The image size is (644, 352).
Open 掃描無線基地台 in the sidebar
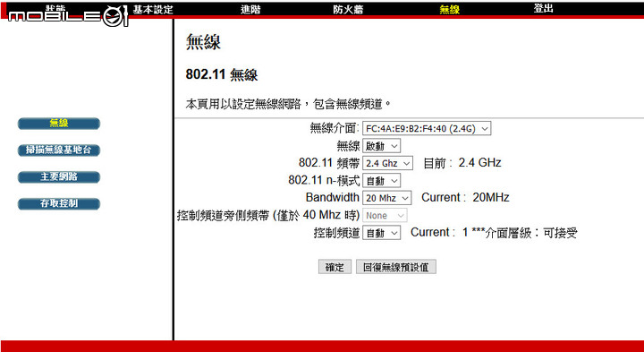(59, 150)
